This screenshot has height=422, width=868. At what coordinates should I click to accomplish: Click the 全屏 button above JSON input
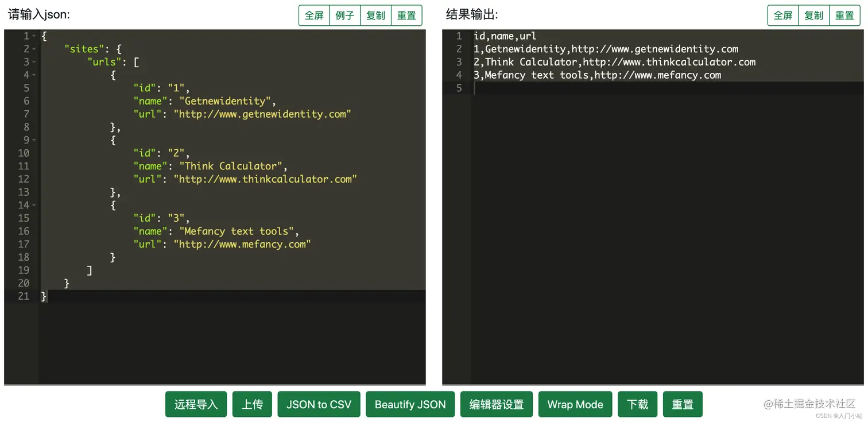314,16
